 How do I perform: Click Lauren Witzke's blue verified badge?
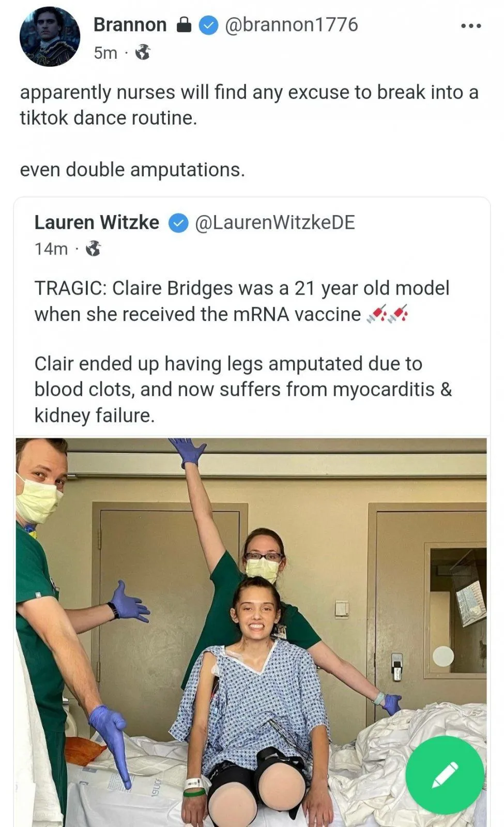pyautogui.click(x=179, y=223)
